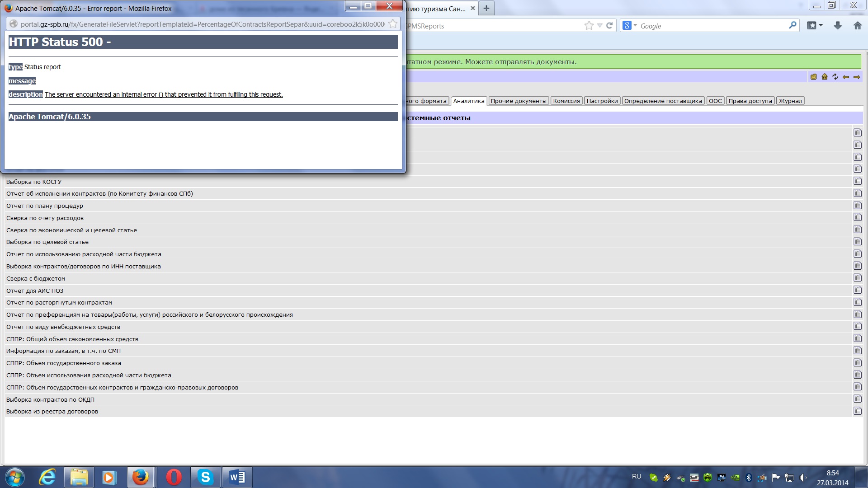The width and height of the screenshot is (868, 488).
Task: Open the URL history dropdown arrow
Action: click(x=599, y=26)
